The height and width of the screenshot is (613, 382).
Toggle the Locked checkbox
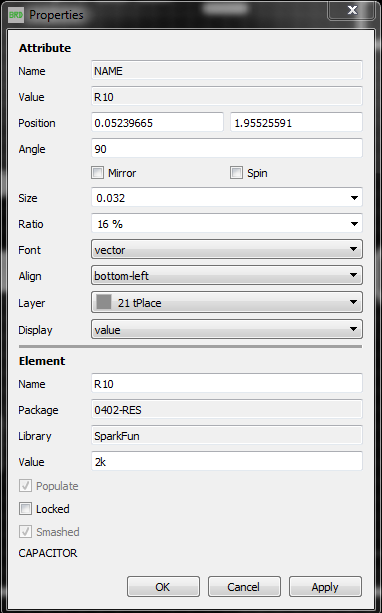(x=25, y=509)
